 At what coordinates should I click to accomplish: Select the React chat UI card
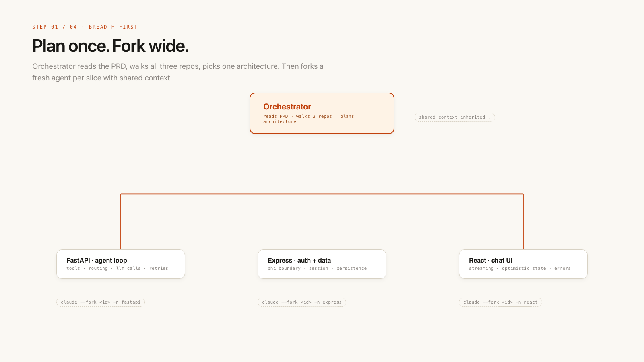click(523, 264)
